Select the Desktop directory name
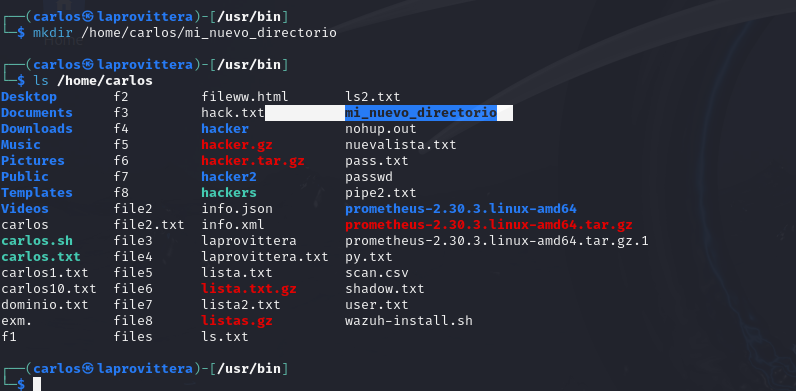Viewport: 796px width, 391px height. (x=29, y=96)
